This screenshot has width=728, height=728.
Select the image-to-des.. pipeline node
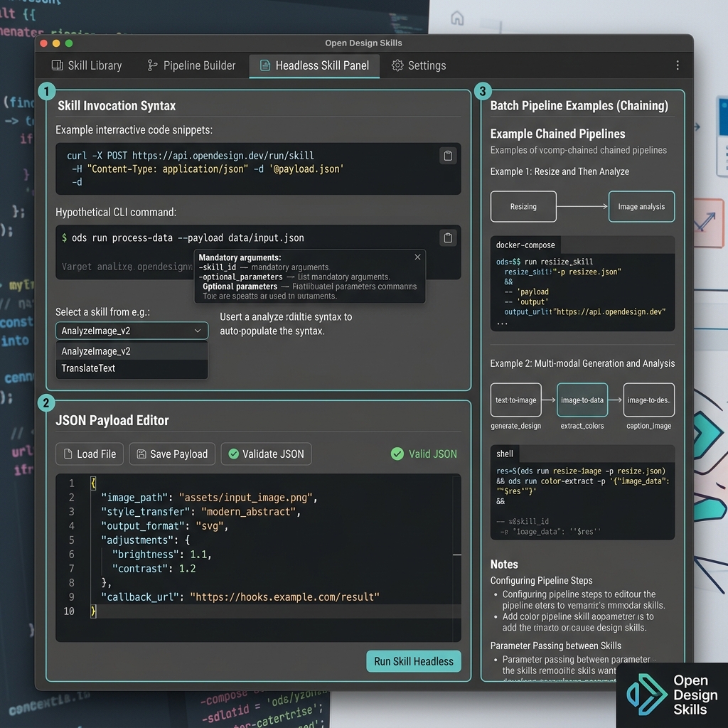(x=648, y=400)
